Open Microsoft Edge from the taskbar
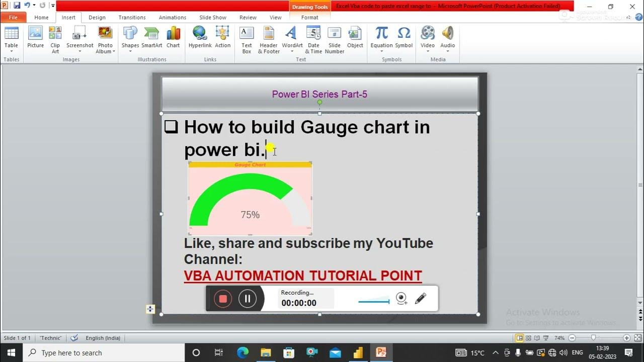The height and width of the screenshot is (362, 644). [243, 352]
